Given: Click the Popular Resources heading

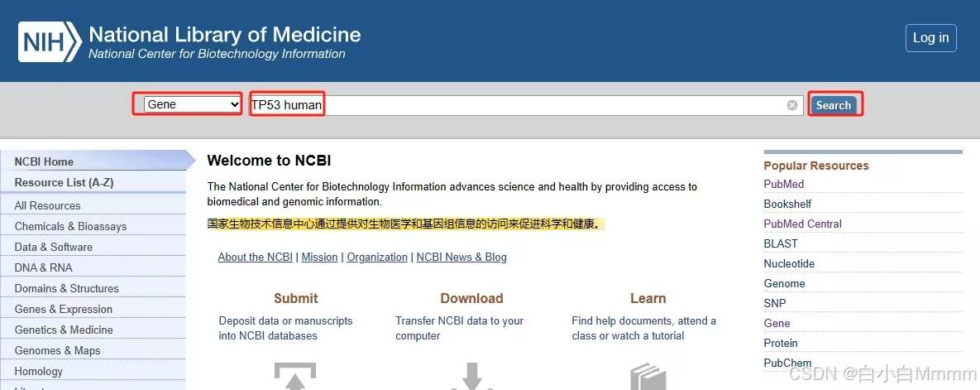Looking at the screenshot, I should [x=816, y=166].
